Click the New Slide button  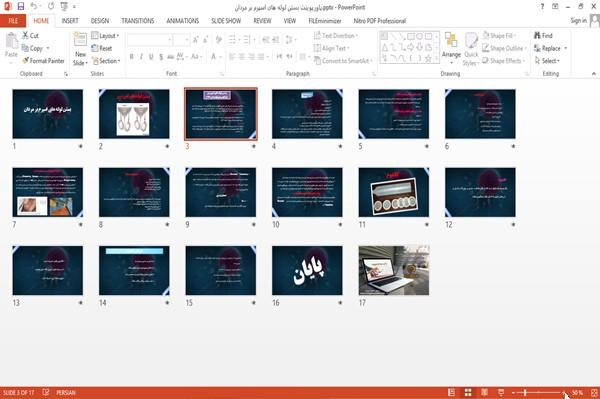tap(80, 49)
